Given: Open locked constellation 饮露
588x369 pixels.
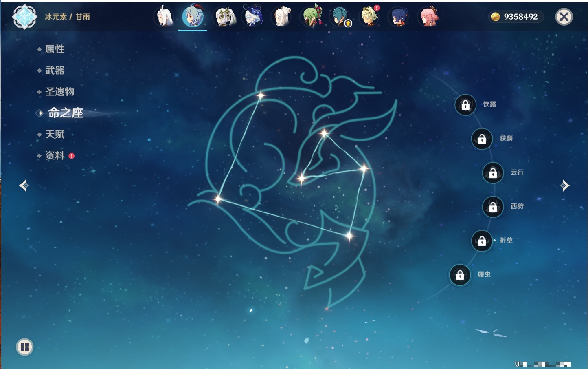Looking at the screenshot, I should point(465,105).
